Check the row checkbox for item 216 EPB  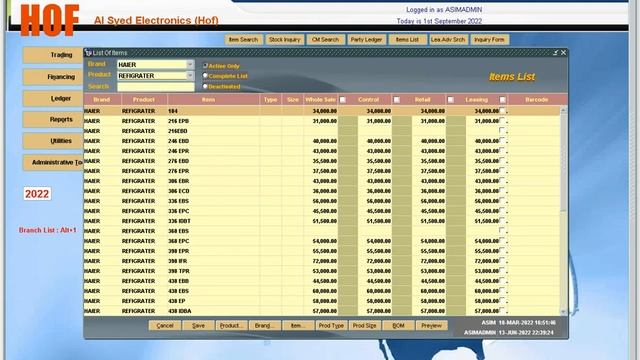point(502,120)
